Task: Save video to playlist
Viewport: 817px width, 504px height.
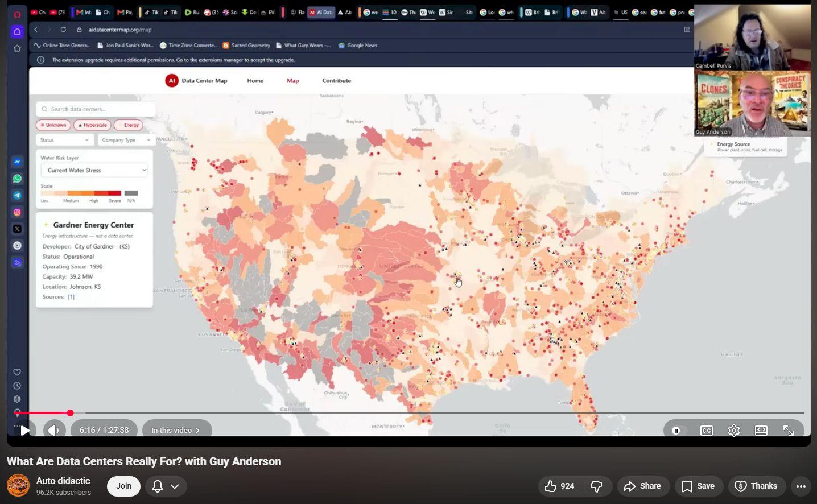Action: pyautogui.click(x=699, y=486)
